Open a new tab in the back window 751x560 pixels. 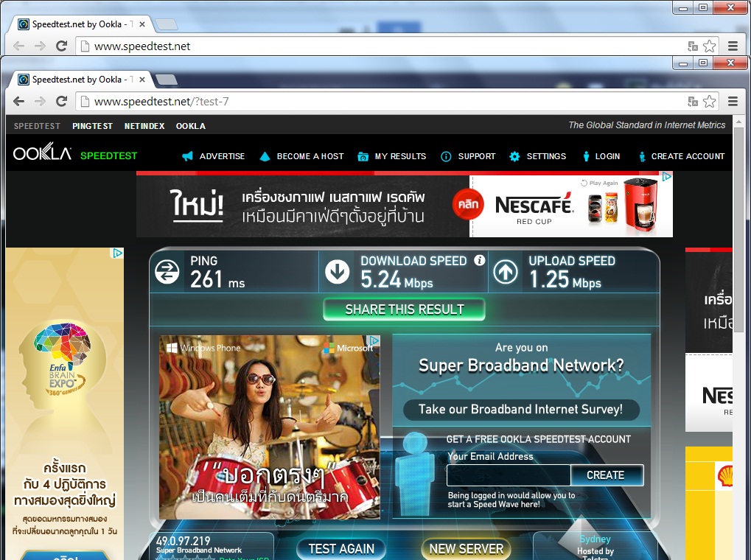(167, 24)
